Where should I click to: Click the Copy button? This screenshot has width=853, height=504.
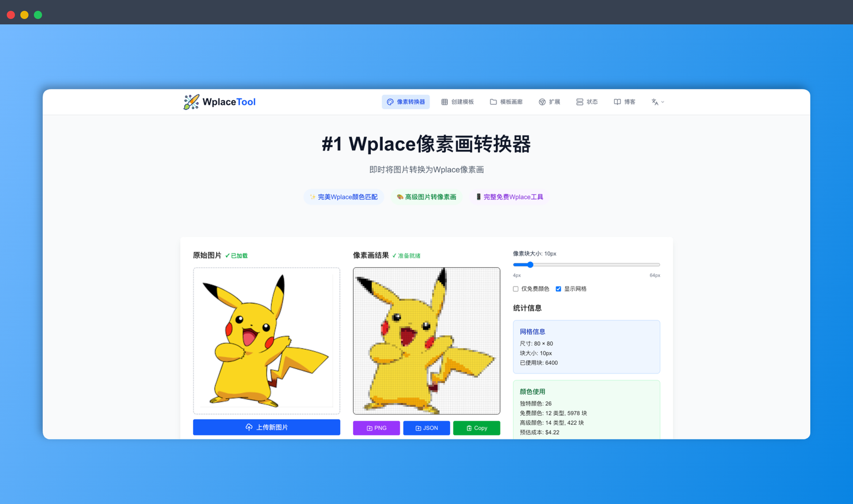pyautogui.click(x=476, y=428)
